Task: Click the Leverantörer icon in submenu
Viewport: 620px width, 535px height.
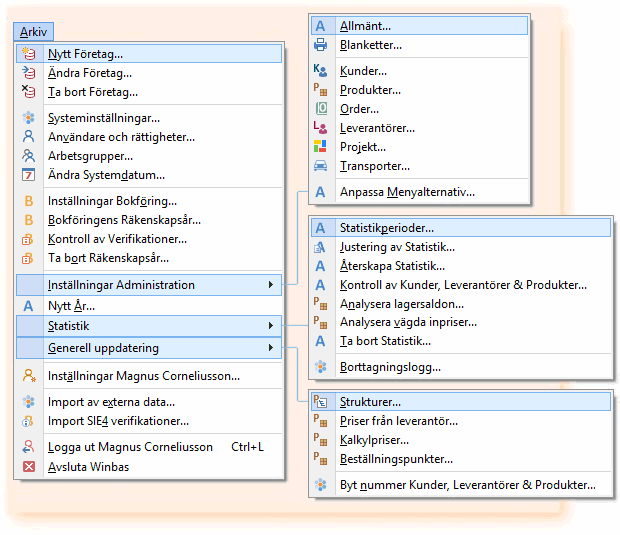Action: tap(321, 128)
